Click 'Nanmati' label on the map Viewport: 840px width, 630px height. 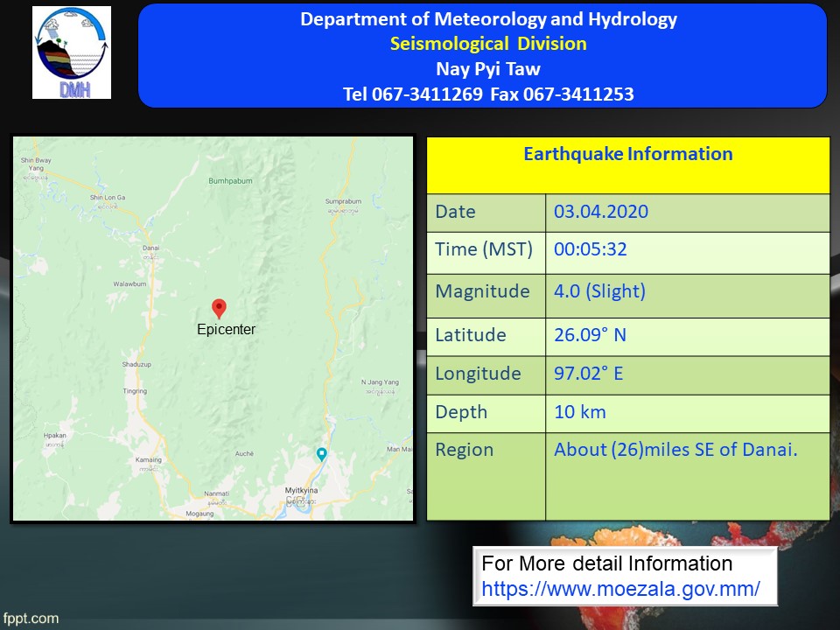(x=216, y=493)
